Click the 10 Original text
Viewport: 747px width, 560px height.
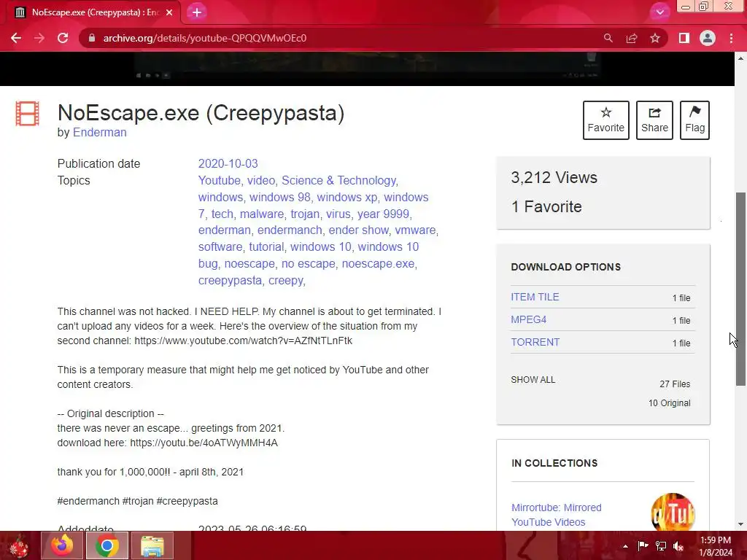pyautogui.click(x=669, y=402)
